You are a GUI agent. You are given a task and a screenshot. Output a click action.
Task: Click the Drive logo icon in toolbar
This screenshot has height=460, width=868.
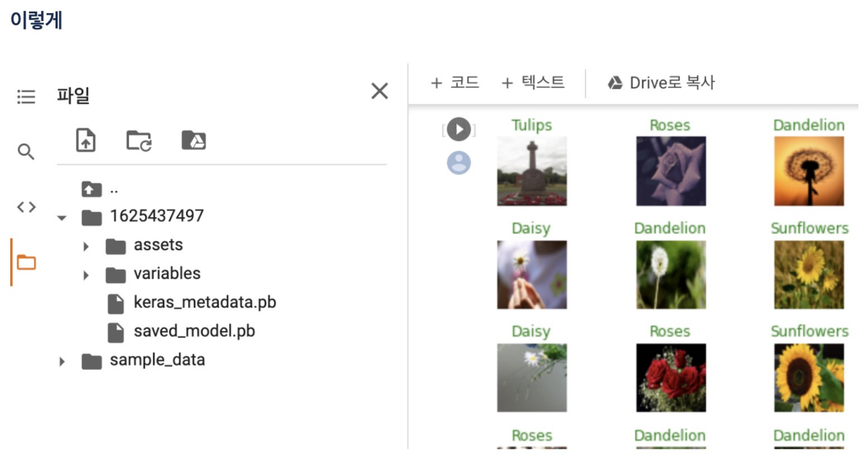[x=615, y=83]
